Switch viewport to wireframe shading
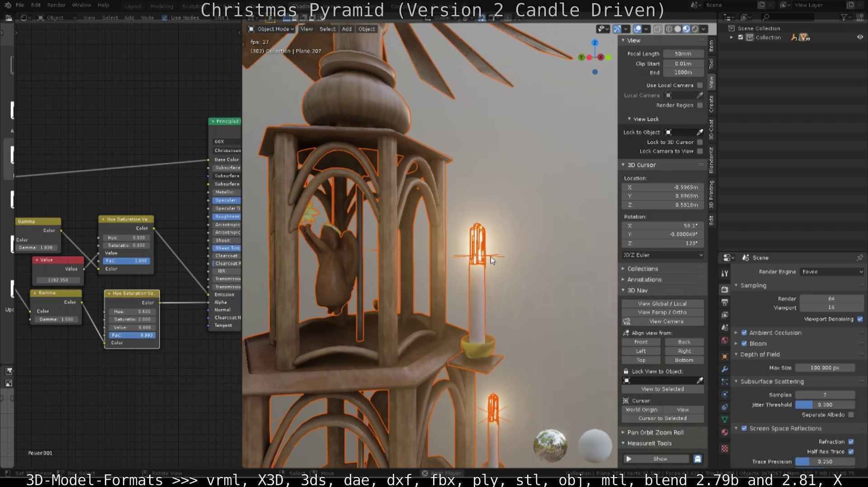868x487 pixels. (669, 29)
